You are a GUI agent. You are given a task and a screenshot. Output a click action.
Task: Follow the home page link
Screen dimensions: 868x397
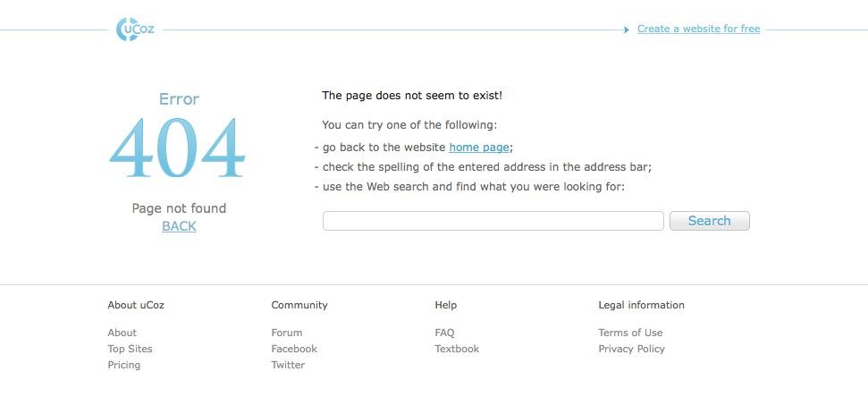tap(478, 147)
